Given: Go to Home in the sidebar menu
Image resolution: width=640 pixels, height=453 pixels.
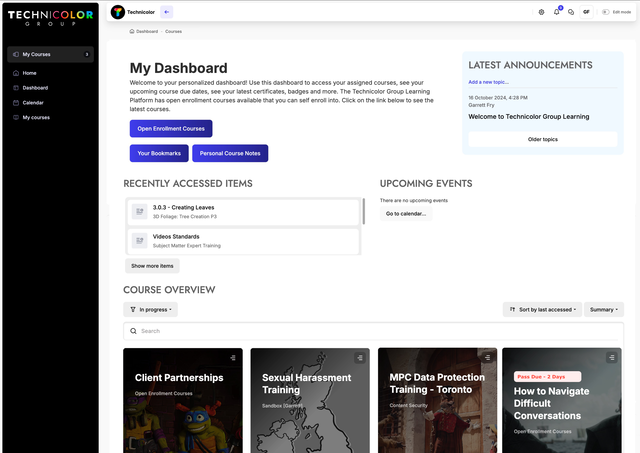Looking at the screenshot, I should (x=29, y=73).
